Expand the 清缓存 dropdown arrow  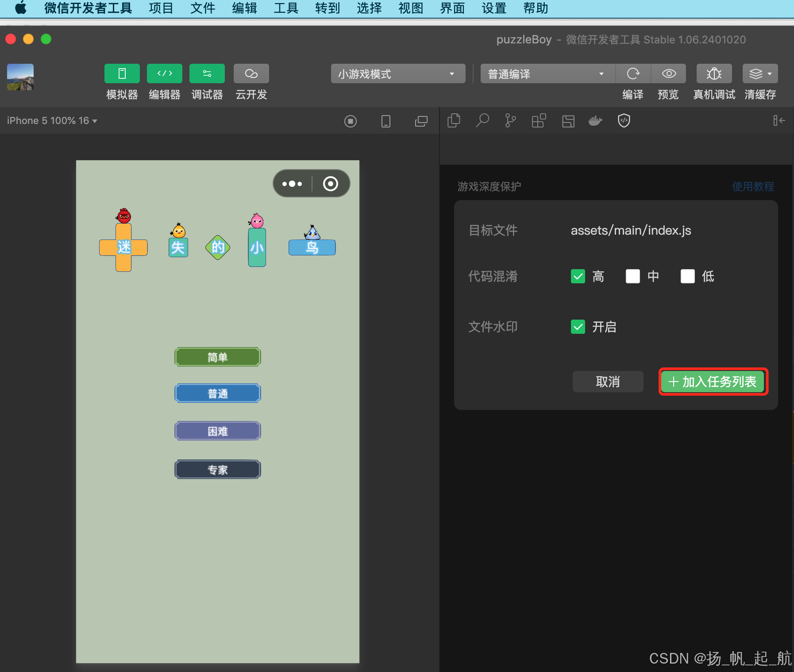point(770,74)
